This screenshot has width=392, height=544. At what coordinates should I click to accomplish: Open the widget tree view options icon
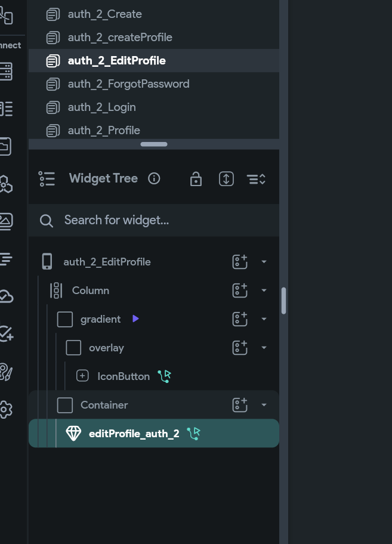[256, 179]
